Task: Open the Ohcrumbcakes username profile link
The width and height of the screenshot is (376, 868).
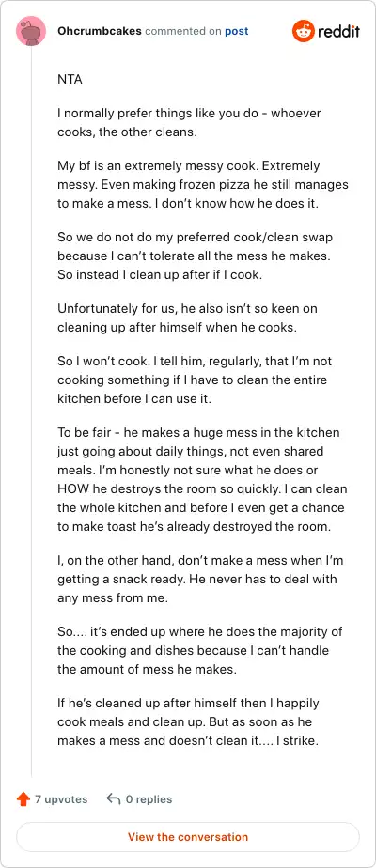Action: coord(100,31)
